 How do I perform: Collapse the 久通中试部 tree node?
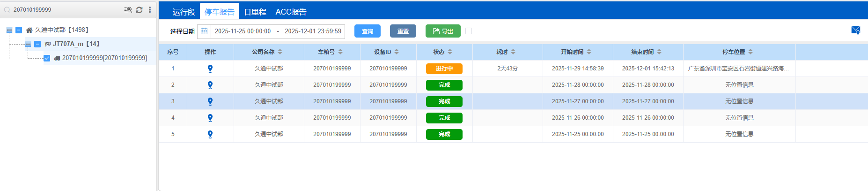pyautogui.click(x=9, y=30)
